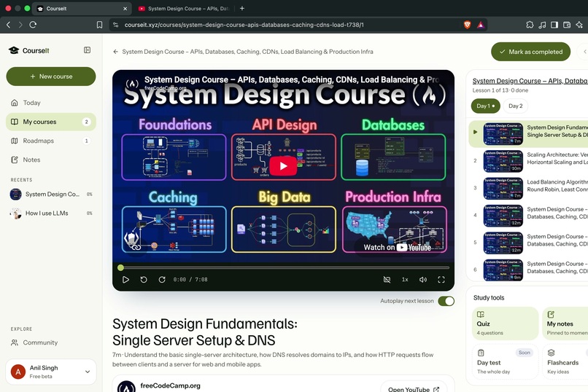Screen dimensions: 588x392
Task: Open freeCodeCamp.org channel name
Action: click(170, 385)
